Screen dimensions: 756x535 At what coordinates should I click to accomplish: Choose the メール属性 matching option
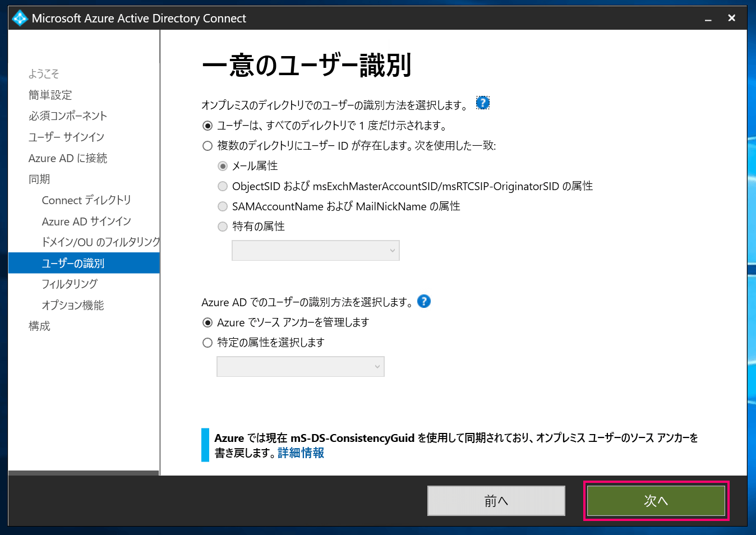(223, 166)
